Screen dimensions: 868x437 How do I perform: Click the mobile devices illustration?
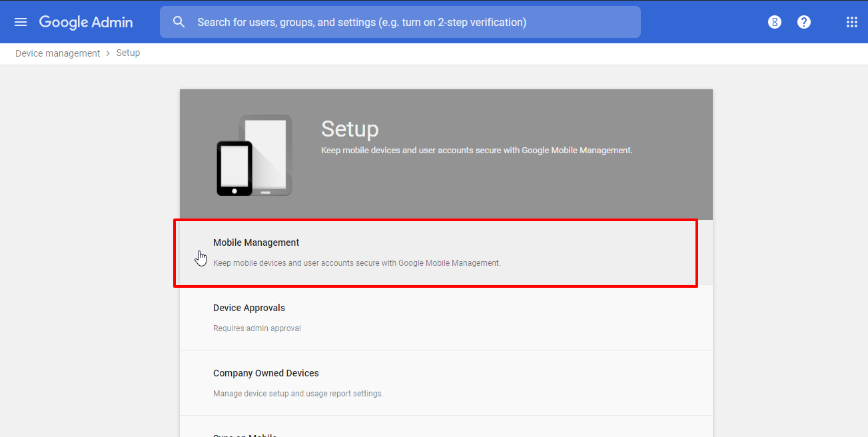click(x=254, y=155)
